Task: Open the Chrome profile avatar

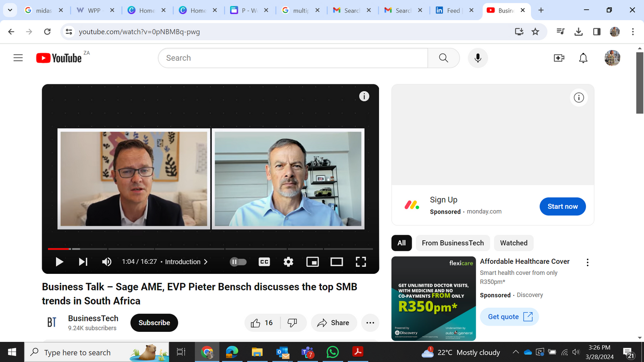Action: pyautogui.click(x=615, y=32)
